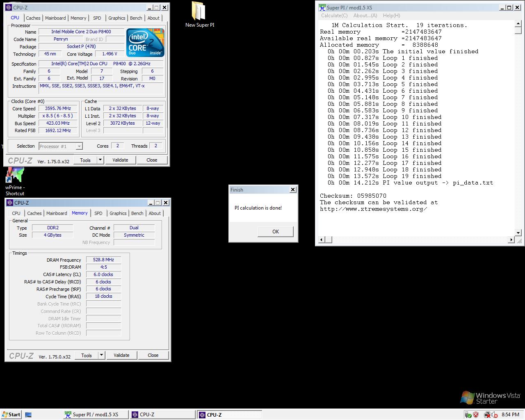This screenshot has height=420, width=525.
Task: Select Bench tab in upper CPU-Z
Action: pos(136,18)
